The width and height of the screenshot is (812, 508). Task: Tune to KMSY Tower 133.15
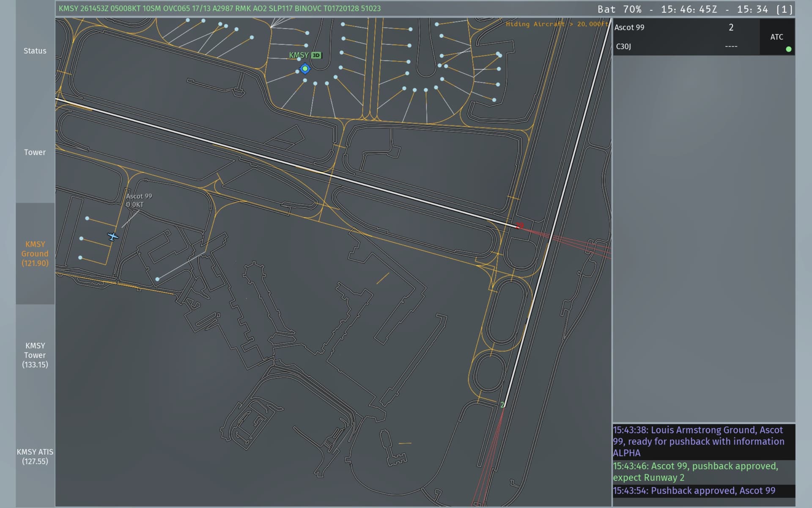pos(35,355)
